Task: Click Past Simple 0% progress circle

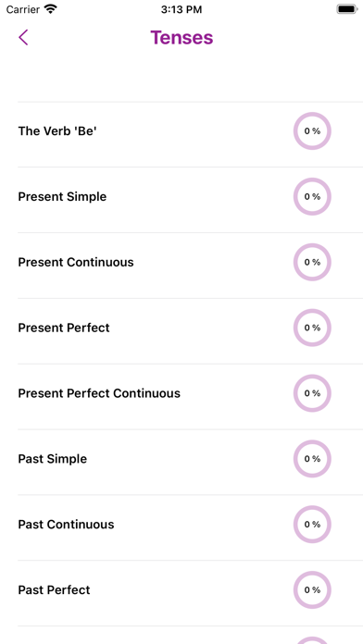Action: pos(312,459)
